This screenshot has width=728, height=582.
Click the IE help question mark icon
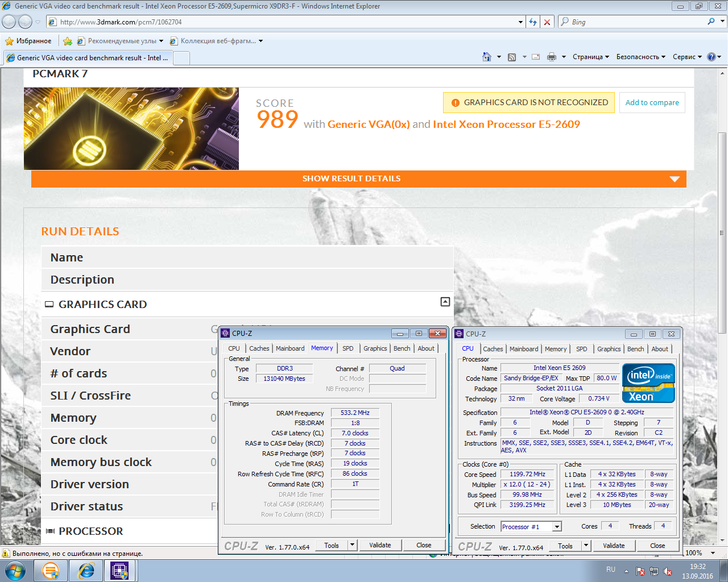pos(711,57)
